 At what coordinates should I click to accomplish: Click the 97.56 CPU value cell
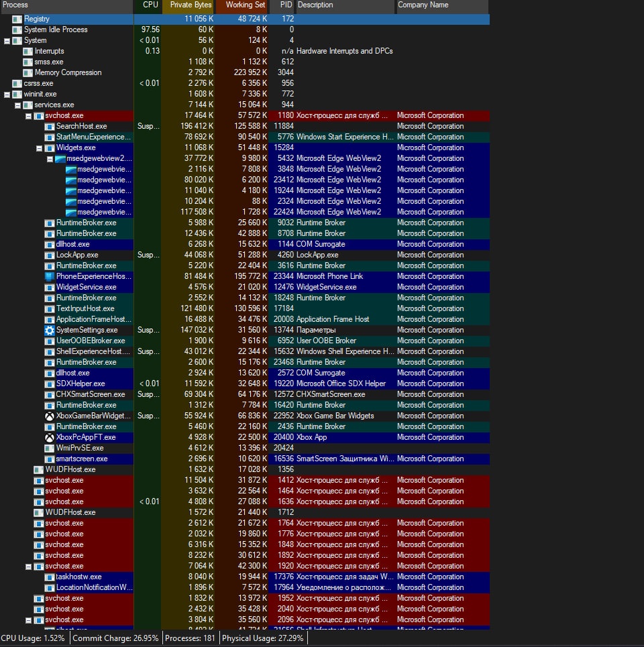[150, 30]
